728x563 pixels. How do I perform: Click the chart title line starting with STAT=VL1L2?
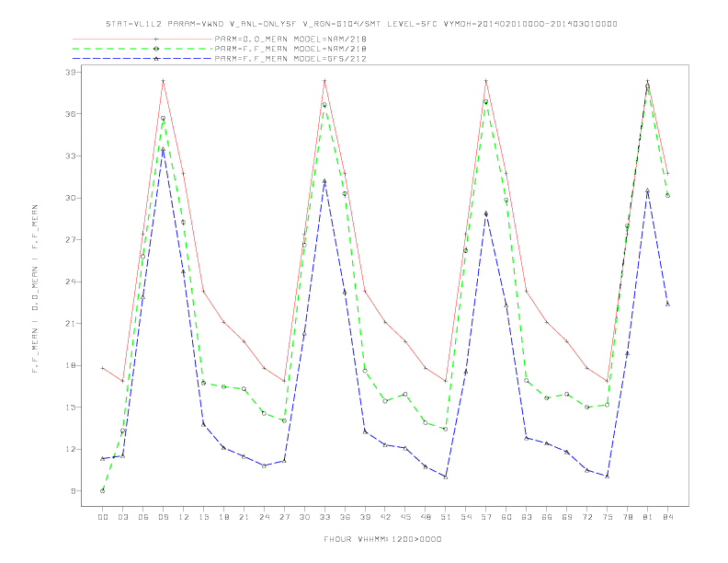point(361,24)
